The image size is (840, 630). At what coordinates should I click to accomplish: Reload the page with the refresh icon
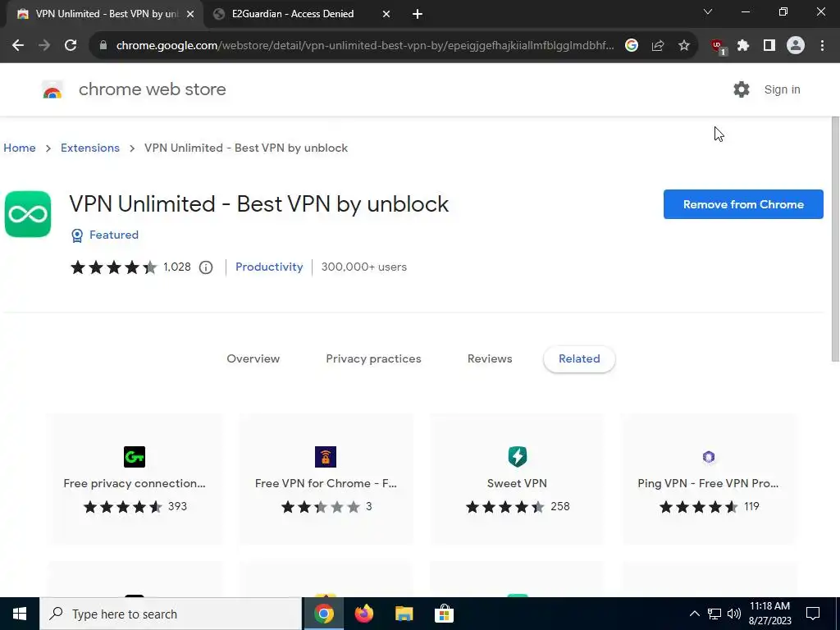[71, 46]
